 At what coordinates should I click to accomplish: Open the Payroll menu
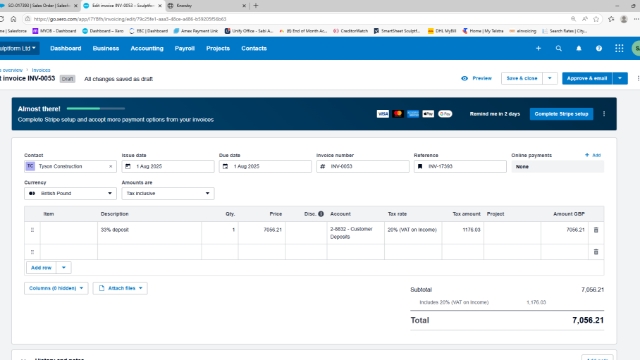click(x=184, y=48)
